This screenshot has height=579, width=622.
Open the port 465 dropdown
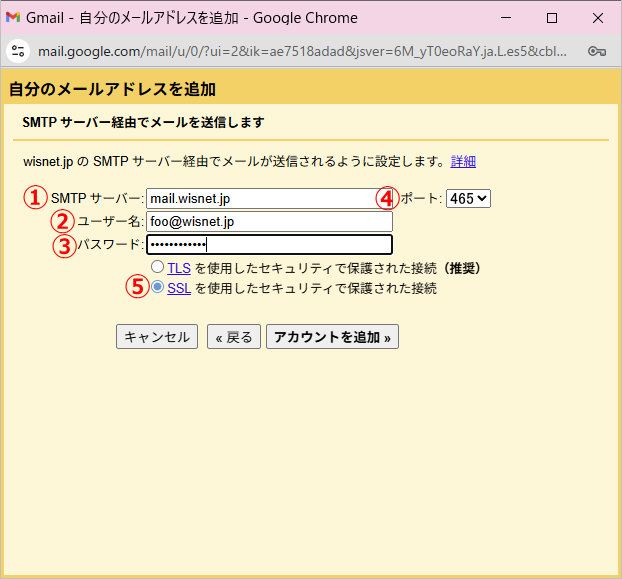pyautogui.click(x=468, y=198)
